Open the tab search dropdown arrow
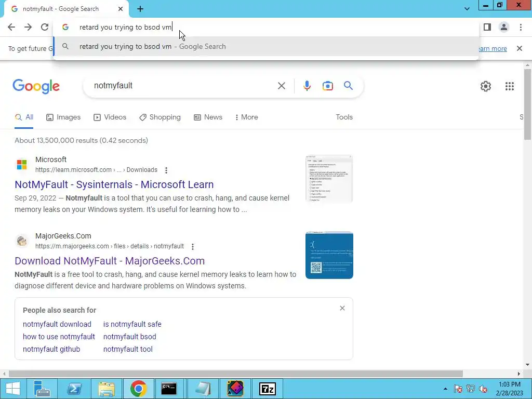532x399 pixels. (x=467, y=9)
